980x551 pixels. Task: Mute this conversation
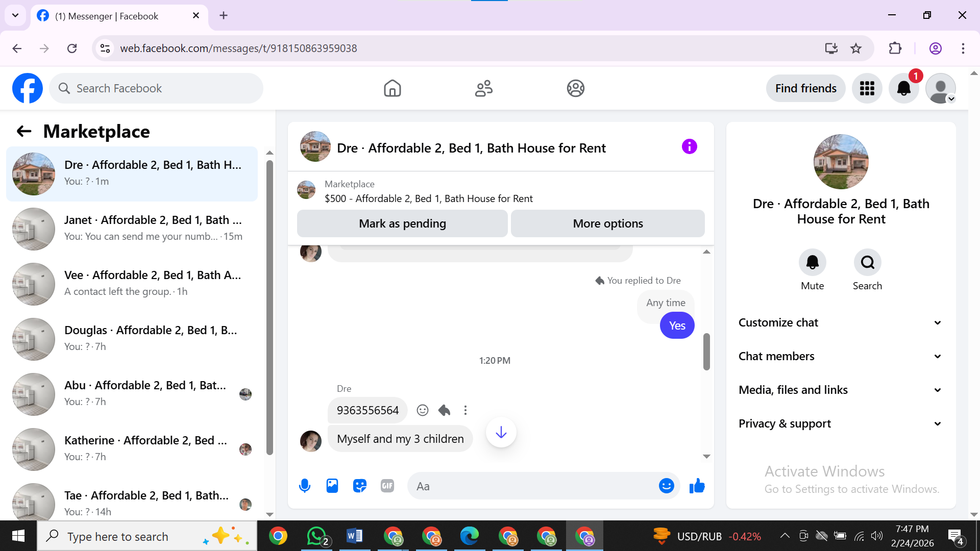[x=812, y=262]
